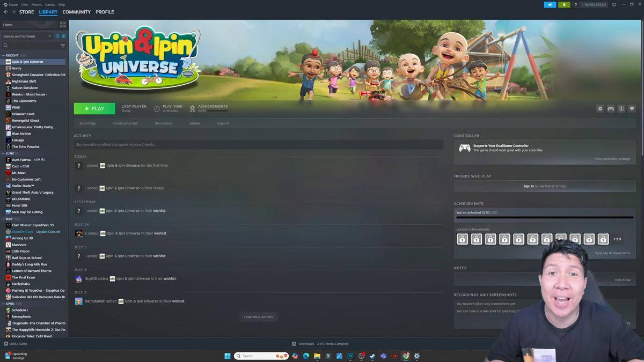Create a New Note
Image resolution: width=644 pixels, height=362 pixels.
[623, 280]
